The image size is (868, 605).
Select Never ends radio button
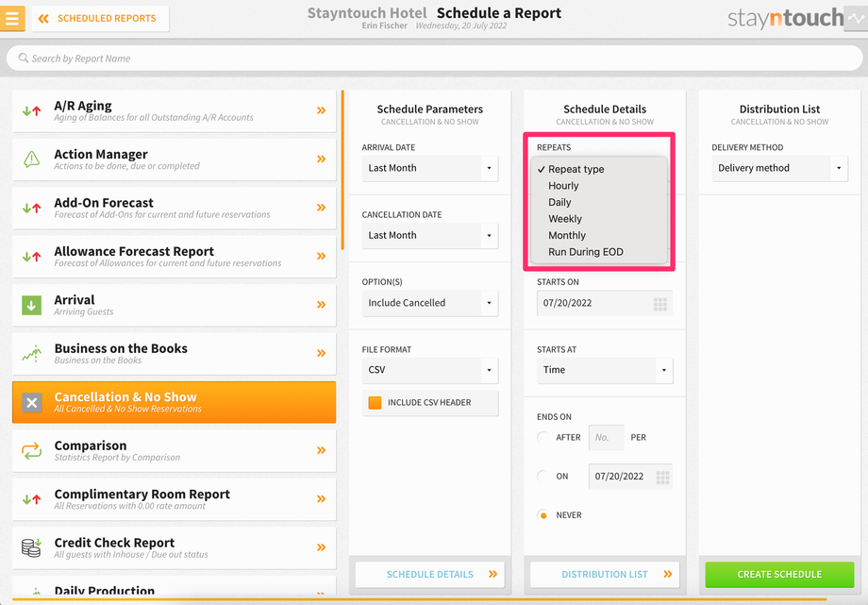click(x=543, y=515)
